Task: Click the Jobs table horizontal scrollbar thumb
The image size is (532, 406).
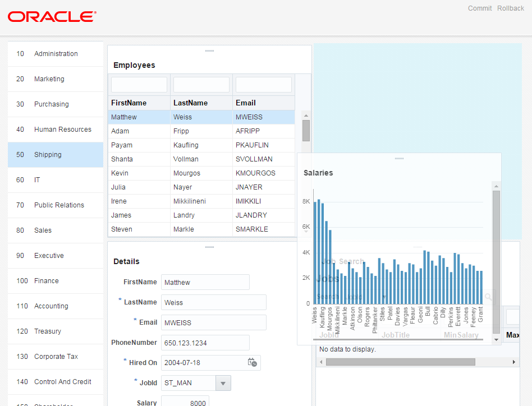Action: [400, 362]
